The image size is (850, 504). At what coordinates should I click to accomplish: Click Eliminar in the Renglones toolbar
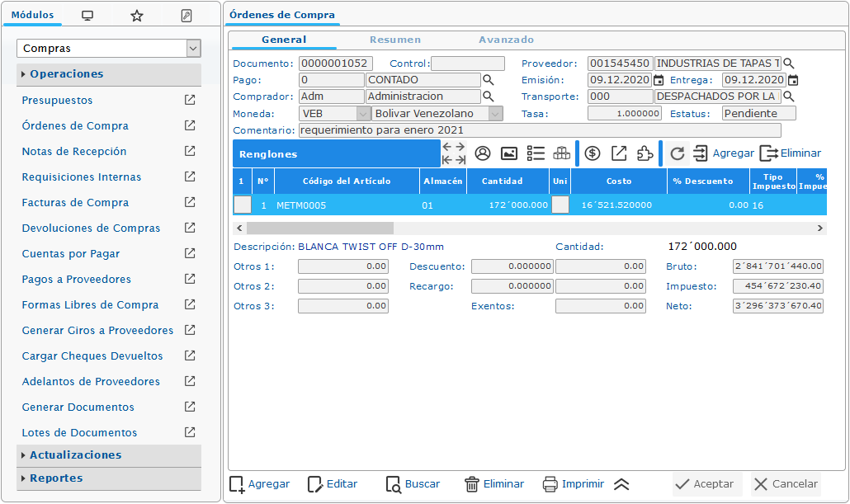click(x=791, y=153)
